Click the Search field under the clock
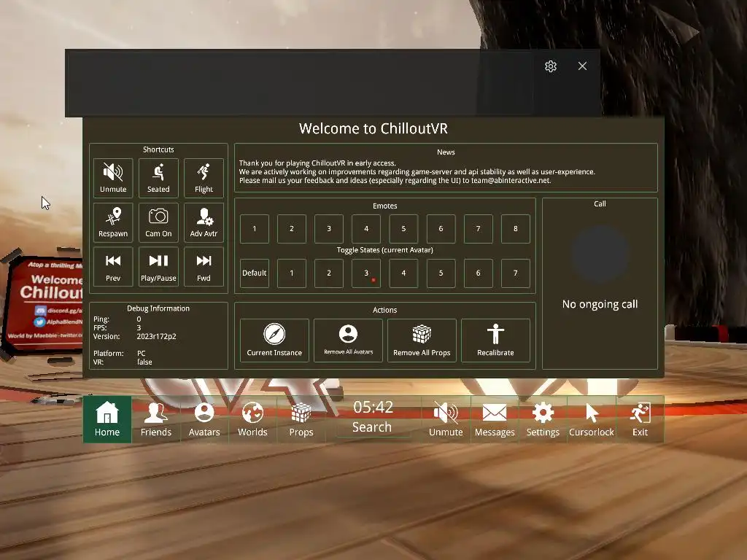Image resolution: width=747 pixels, height=560 pixels. pos(372,427)
